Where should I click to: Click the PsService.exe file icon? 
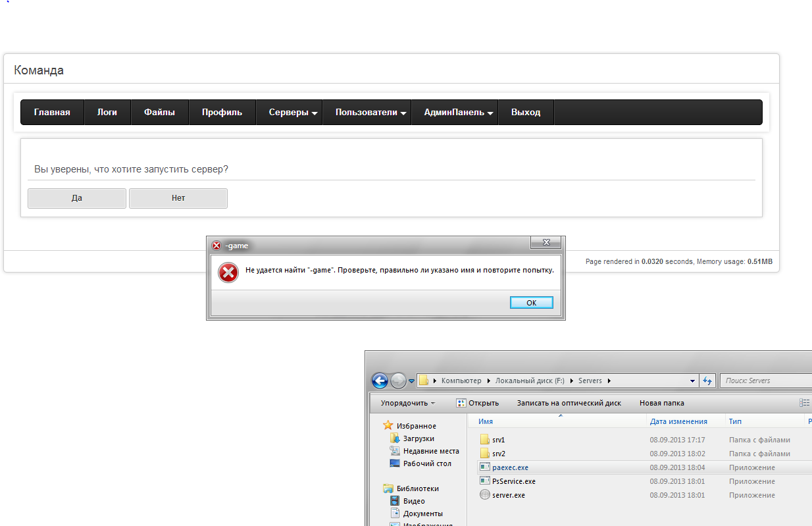pos(484,481)
